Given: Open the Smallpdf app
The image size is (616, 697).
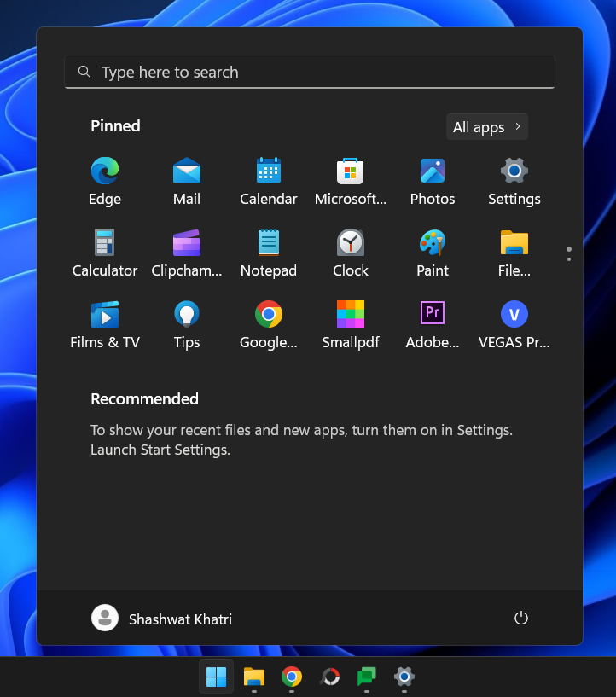Looking at the screenshot, I should point(350,325).
